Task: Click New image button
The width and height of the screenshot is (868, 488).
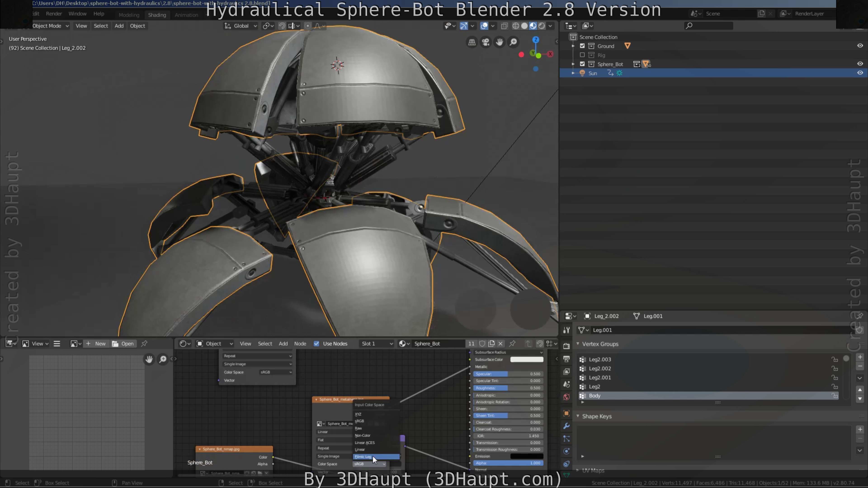Action: [96, 343]
